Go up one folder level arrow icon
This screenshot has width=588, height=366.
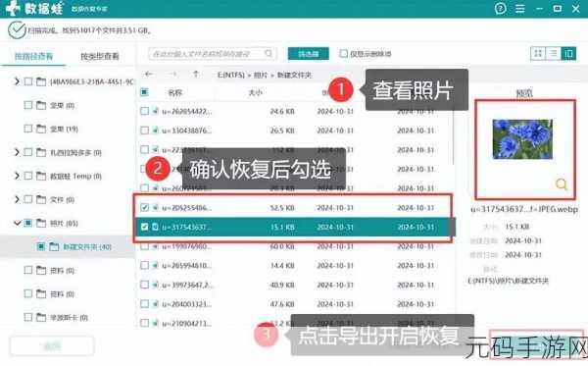tap(196, 74)
